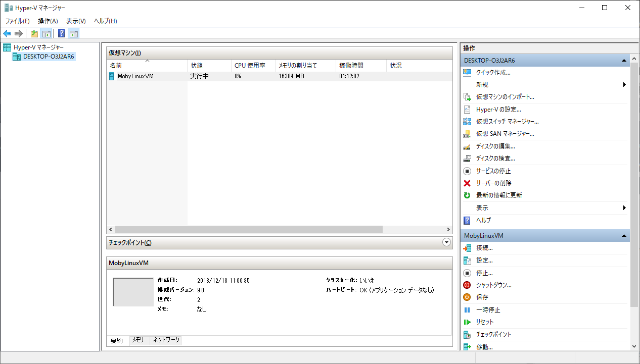The width and height of the screenshot is (640, 364).
Task: Click the Back arrow in the toolbar
Action: [7, 34]
